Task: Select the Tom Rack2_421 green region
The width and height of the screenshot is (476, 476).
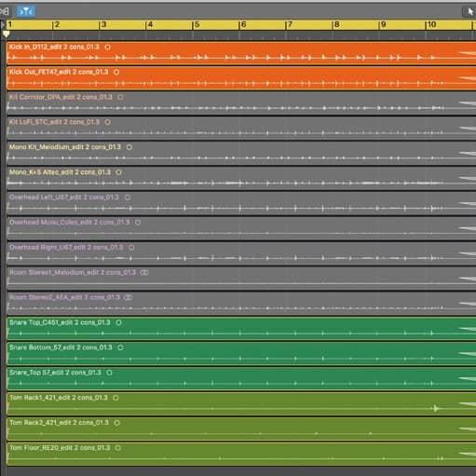Action: tap(241, 428)
